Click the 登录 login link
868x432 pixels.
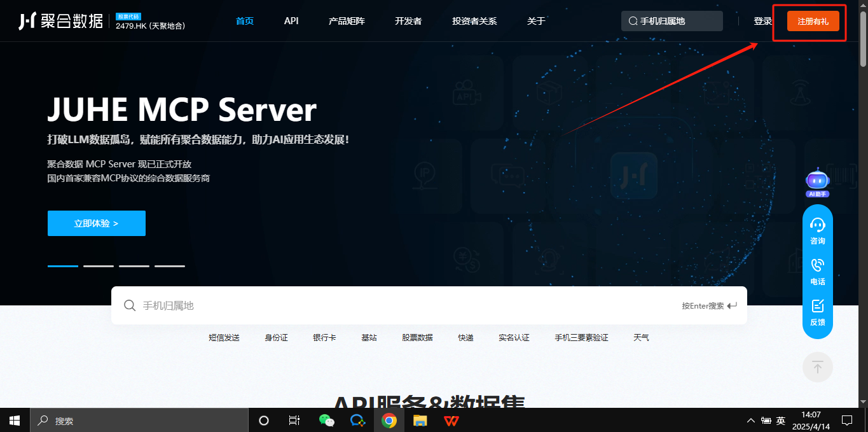click(762, 21)
